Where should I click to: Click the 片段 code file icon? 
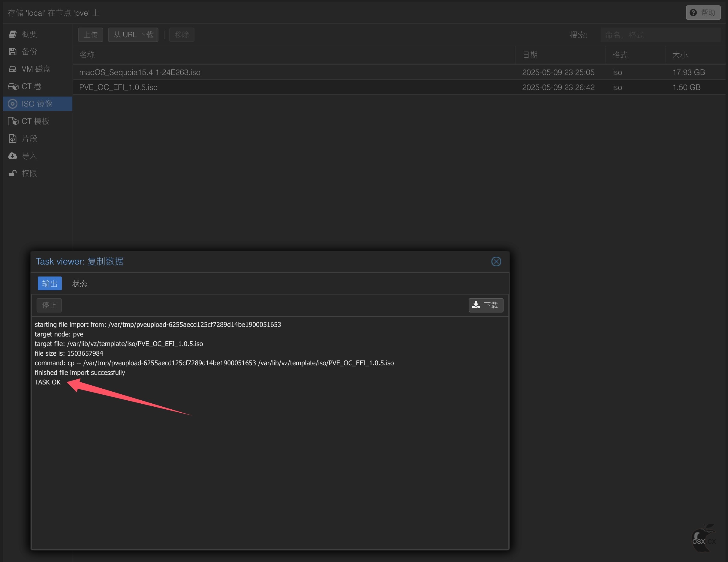[x=13, y=138]
